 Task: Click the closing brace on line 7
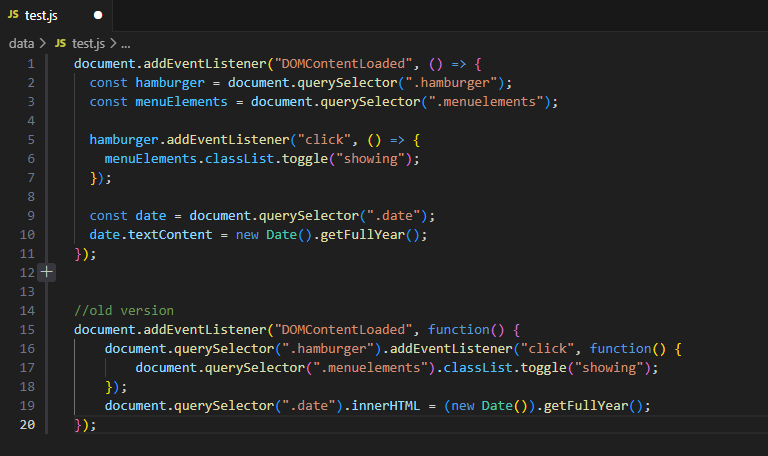(93, 178)
